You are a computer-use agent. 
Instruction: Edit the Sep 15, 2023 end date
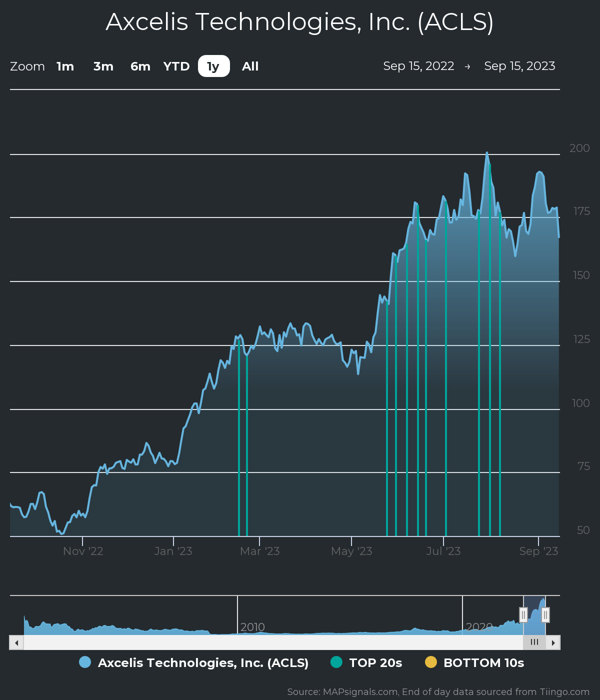(x=520, y=66)
